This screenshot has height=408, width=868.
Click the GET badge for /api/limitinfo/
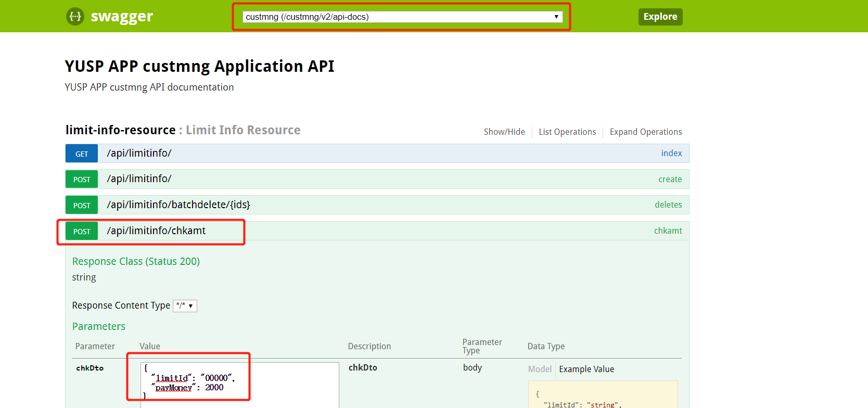click(x=82, y=154)
